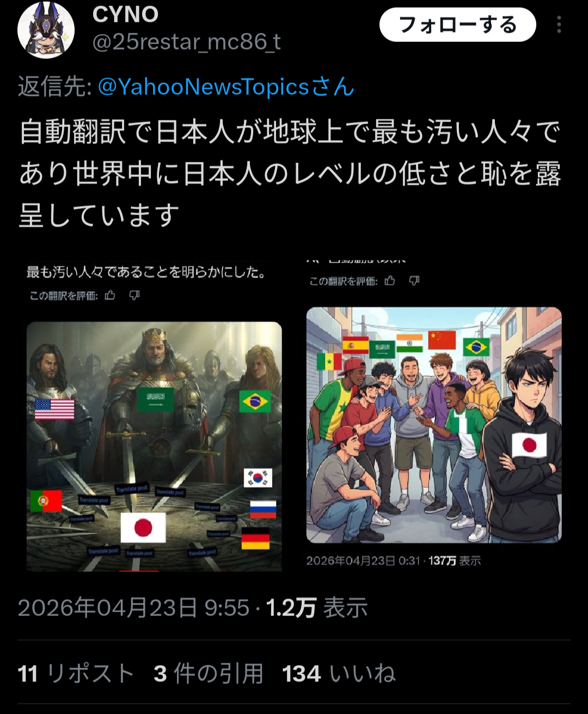Tap thumbs-down icon in right screenshot
This screenshot has height=714, width=588.
point(414,280)
